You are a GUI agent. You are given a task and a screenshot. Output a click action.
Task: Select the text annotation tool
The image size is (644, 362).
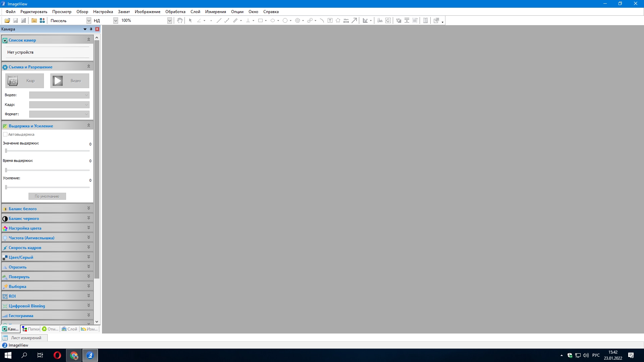point(330,20)
